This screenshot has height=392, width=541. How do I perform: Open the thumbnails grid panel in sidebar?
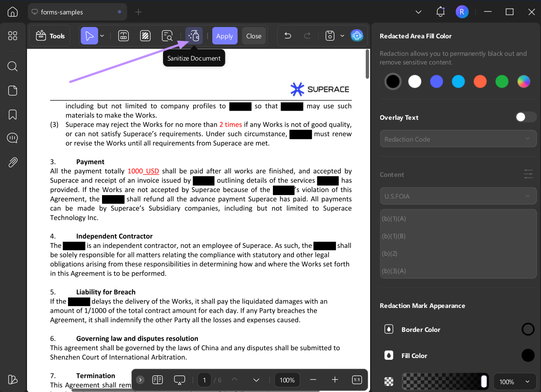pos(13,36)
